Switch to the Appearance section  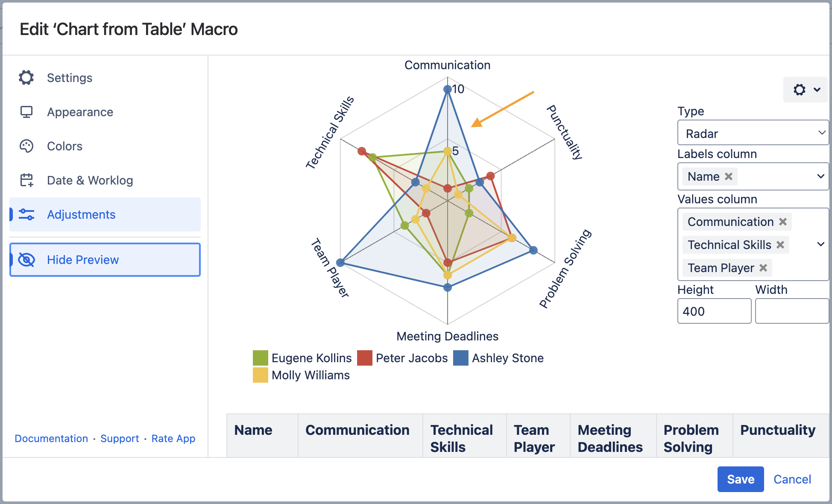pos(80,112)
